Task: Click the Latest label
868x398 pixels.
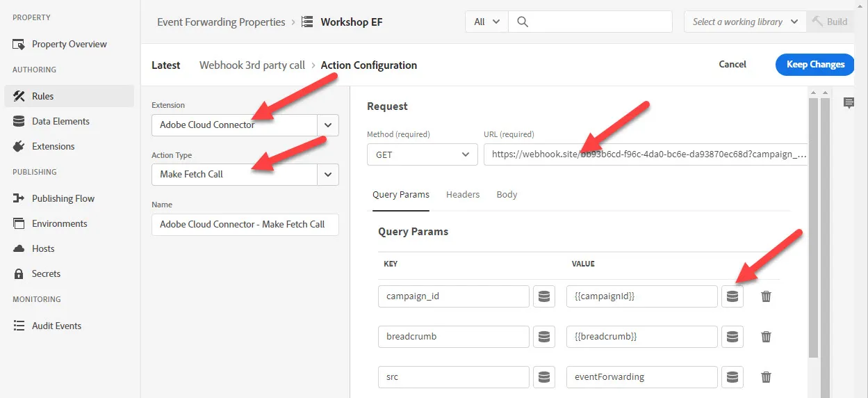Action: click(166, 65)
